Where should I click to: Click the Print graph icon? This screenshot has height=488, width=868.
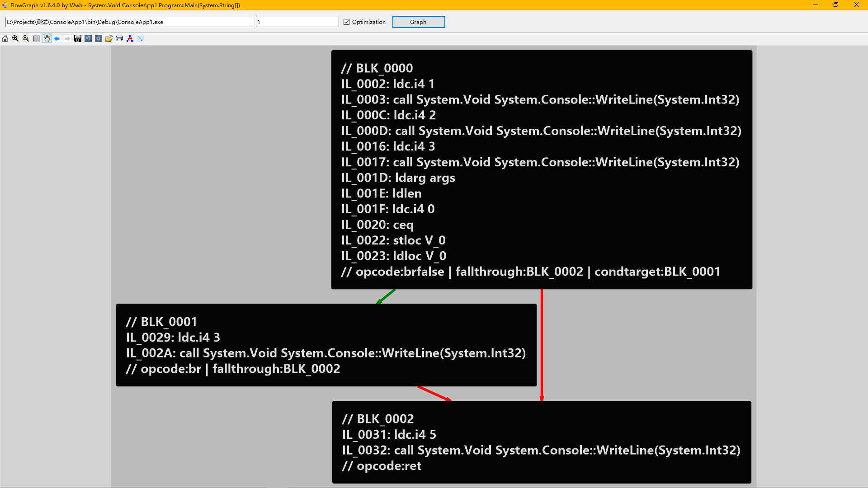coord(119,38)
